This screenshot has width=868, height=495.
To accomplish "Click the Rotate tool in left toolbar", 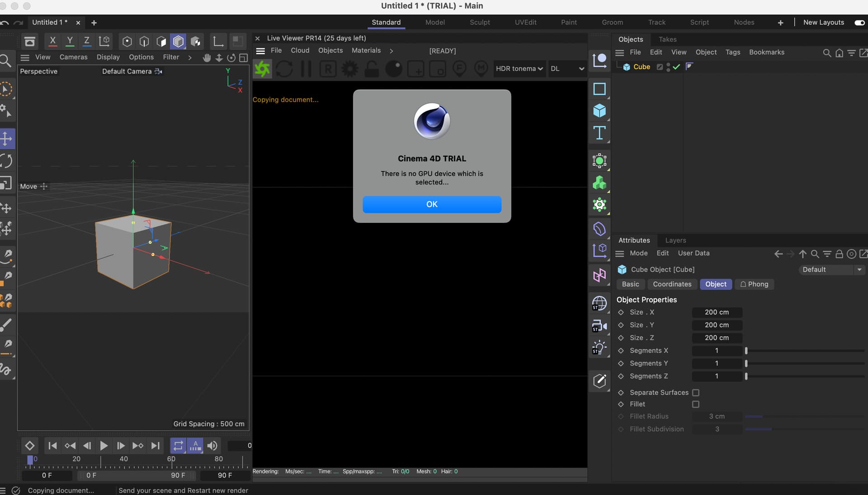I will (x=6, y=161).
